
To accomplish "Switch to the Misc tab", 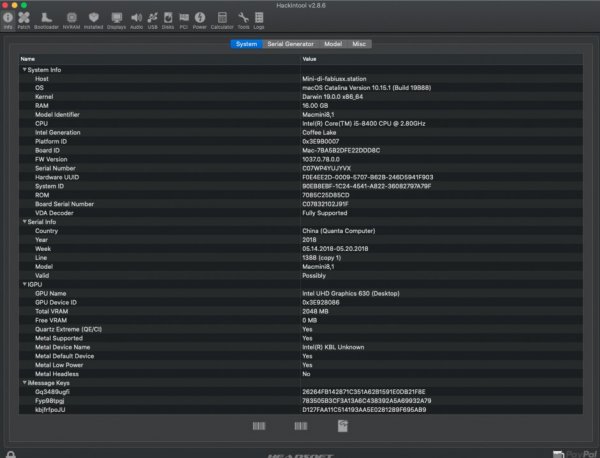I will (359, 44).
